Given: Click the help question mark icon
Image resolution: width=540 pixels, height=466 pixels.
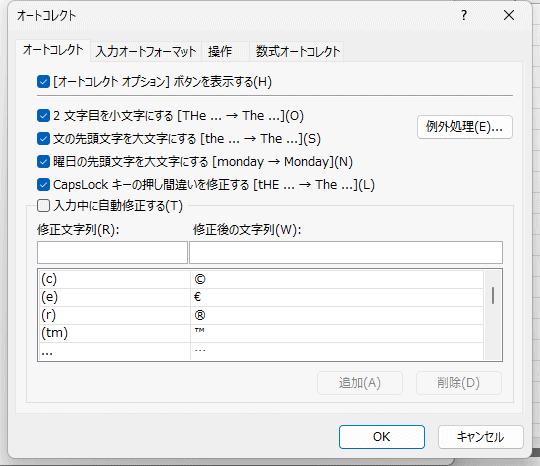Looking at the screenshot, I should 464,15.
